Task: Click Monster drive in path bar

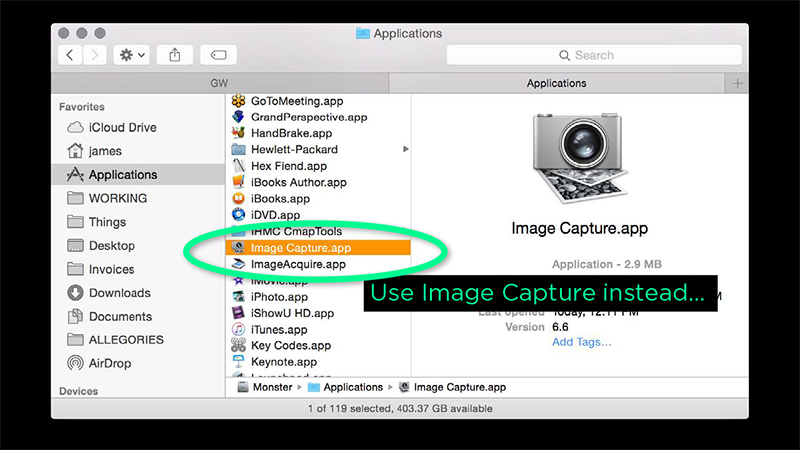Action: [265, 387]
